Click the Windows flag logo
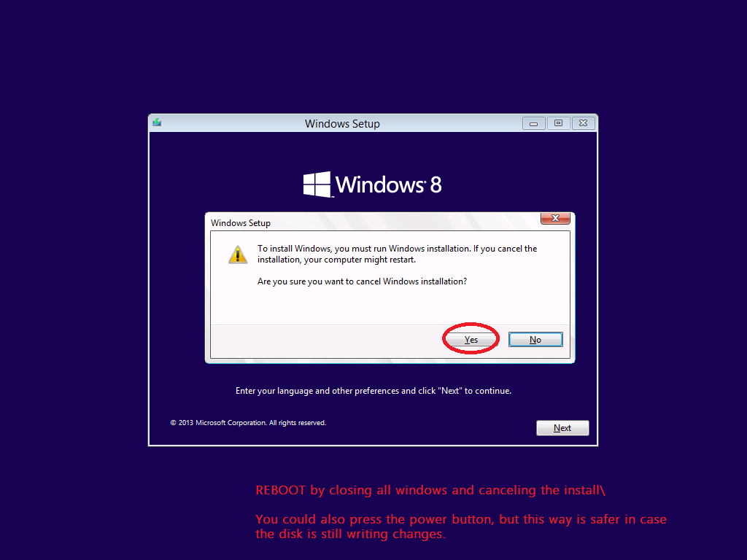The width and height of the screenshot is (747, 560). 317,184
